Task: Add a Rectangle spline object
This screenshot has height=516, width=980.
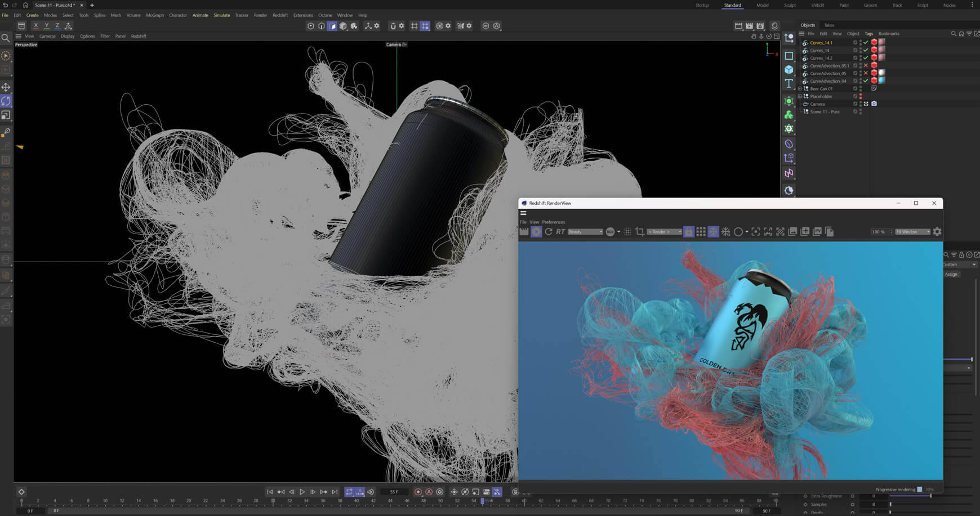Action: click(x=789, y=56)
